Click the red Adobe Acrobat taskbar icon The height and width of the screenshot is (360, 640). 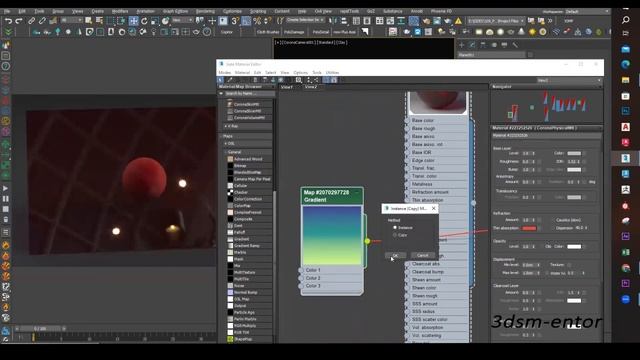click(625, 127)
